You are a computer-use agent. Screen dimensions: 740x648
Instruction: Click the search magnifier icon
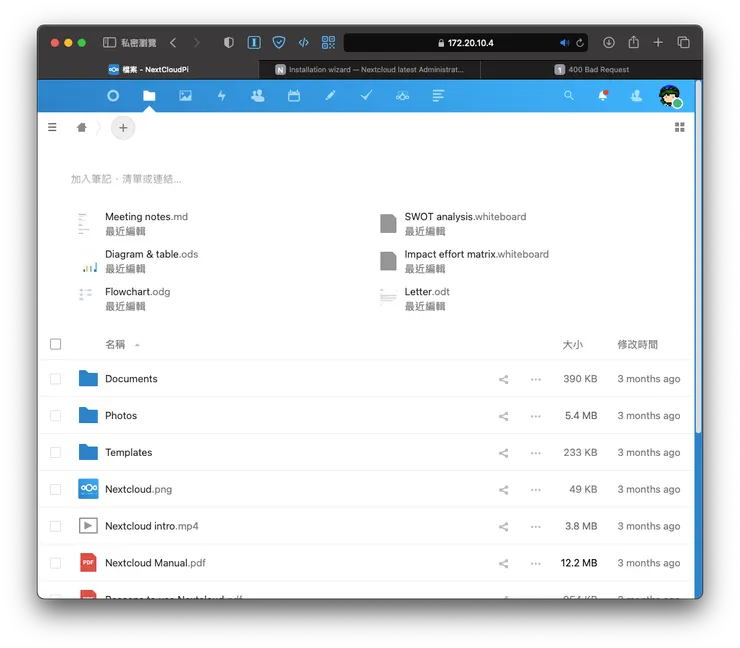[569, 95]
